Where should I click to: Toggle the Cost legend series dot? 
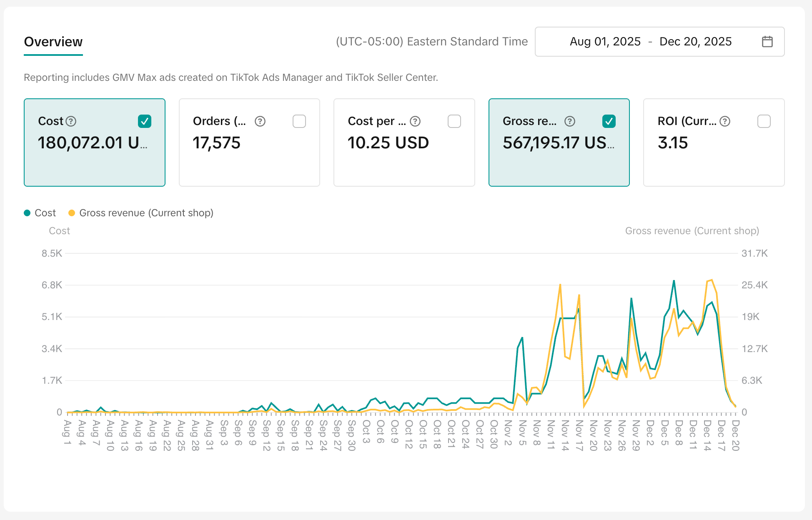pyautogui.click(x=28, y=213)
